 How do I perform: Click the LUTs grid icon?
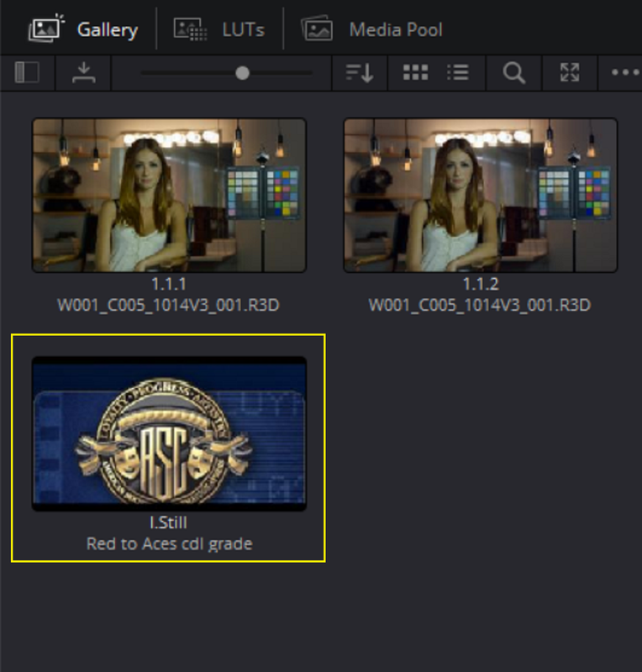(190, 29)
